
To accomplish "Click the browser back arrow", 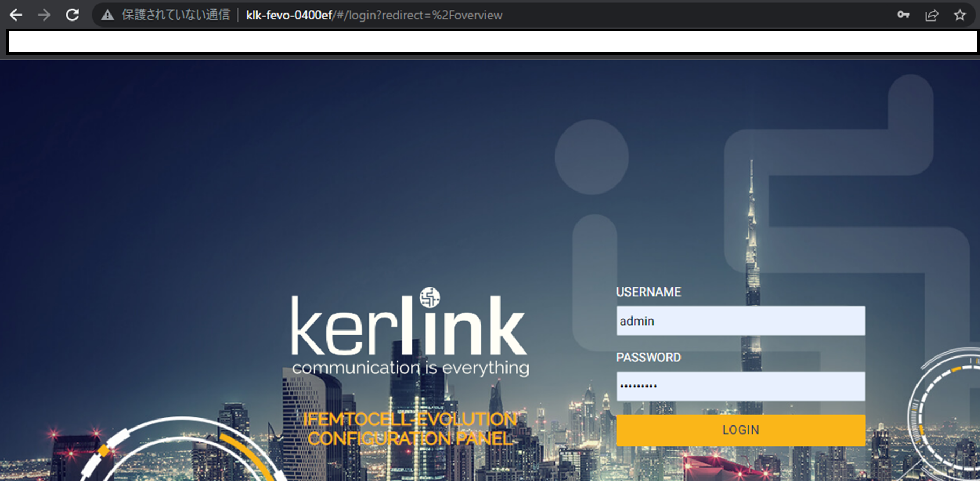I will [x=16, y=15].
